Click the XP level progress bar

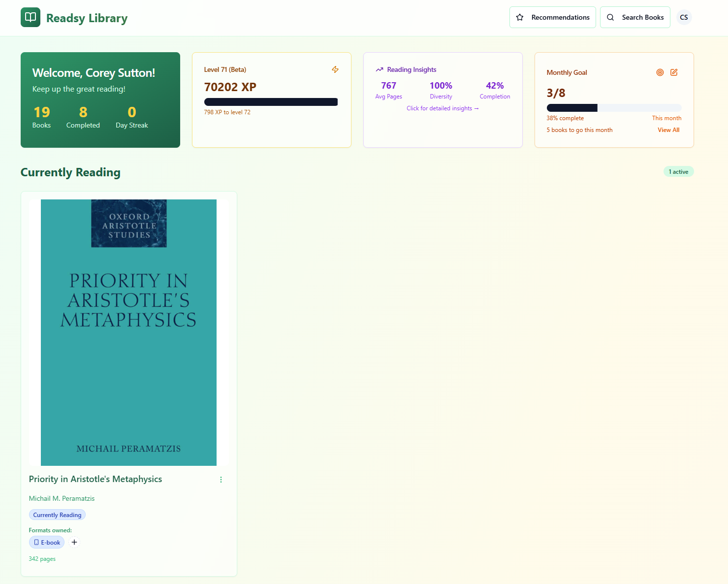point(271,102)
